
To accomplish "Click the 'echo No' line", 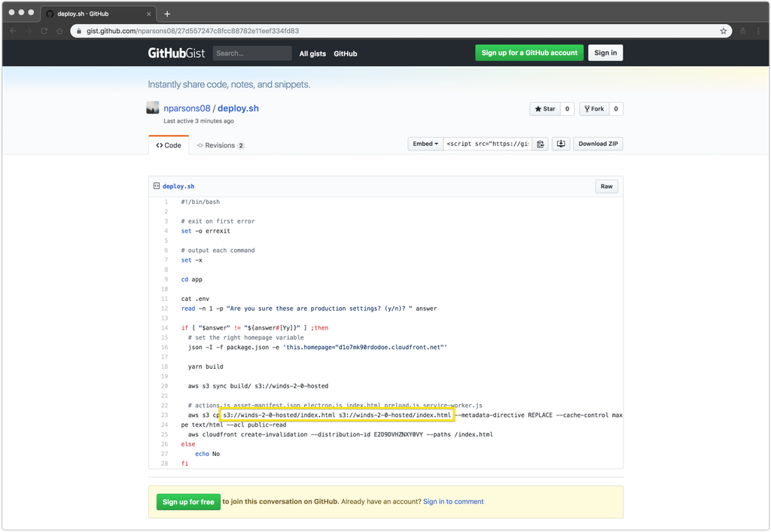I will [x=208, y=454].
